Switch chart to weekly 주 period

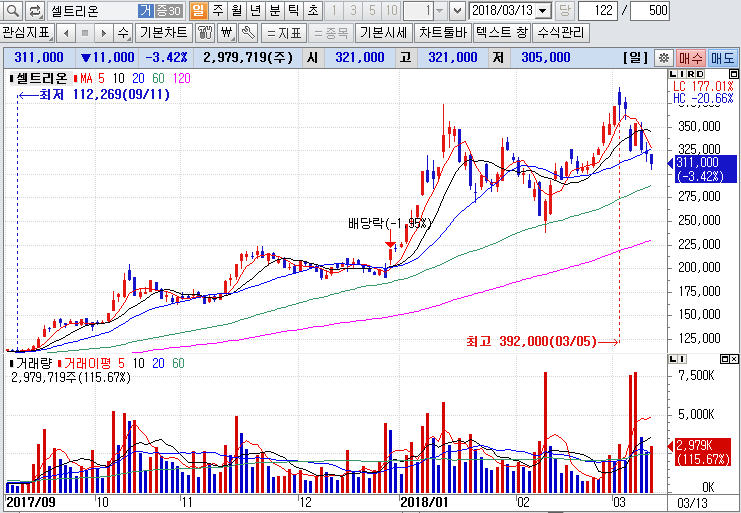click(217, 11)
